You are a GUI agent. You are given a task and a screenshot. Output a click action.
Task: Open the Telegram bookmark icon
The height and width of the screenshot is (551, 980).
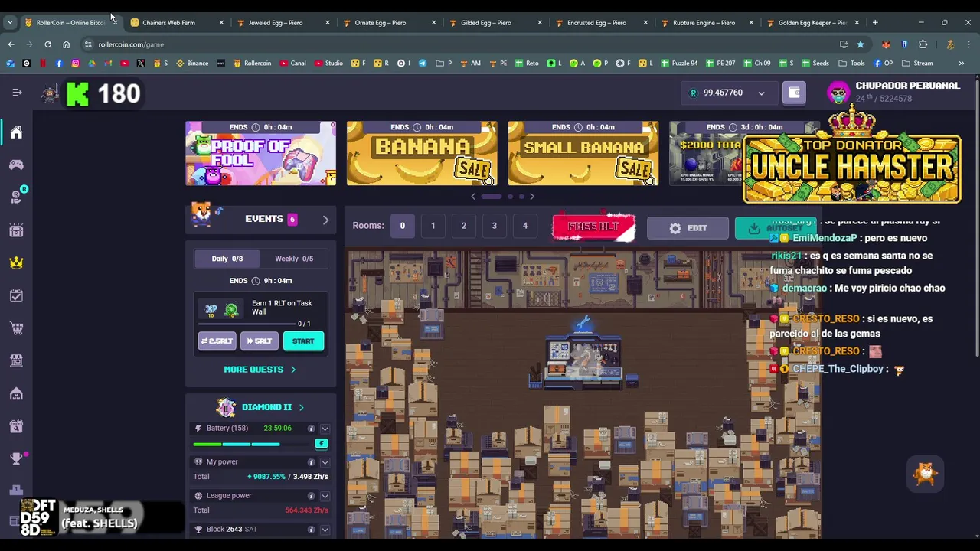pyautogui.click(x=422, y=64)
